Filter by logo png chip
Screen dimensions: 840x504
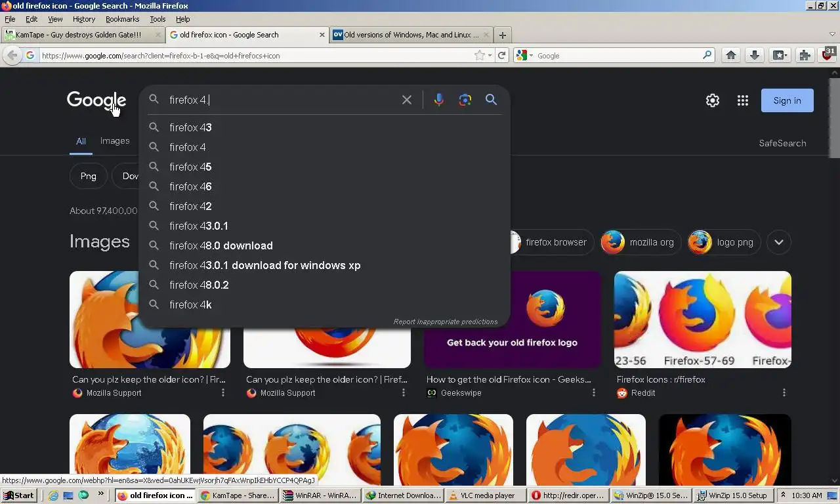pos(724,242)
